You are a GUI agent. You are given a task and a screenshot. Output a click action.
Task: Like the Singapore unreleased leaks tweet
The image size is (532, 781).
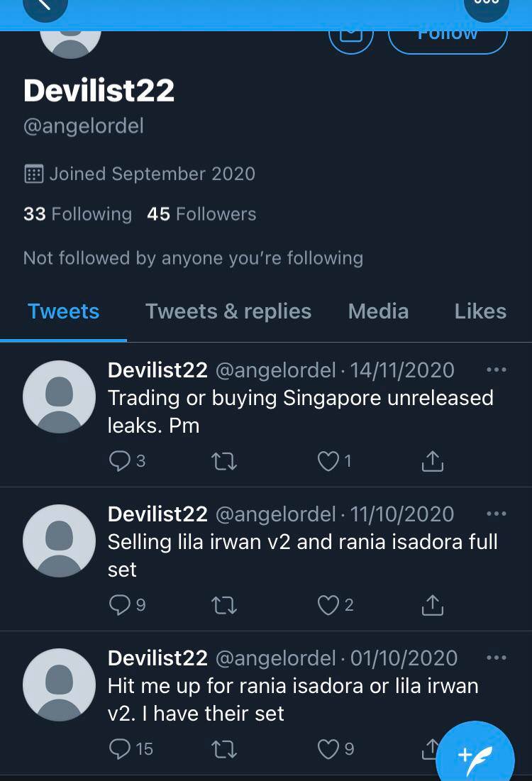328,462
